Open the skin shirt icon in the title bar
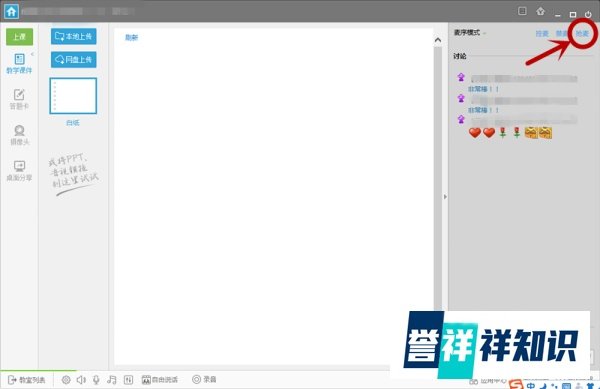600x389 pixels. (x=540, y=11)
